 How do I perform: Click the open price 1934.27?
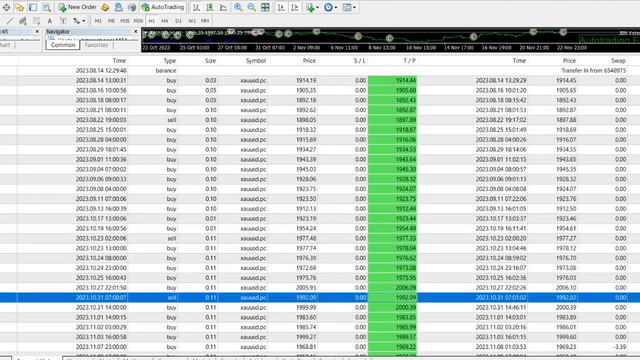tap(306, 150)
